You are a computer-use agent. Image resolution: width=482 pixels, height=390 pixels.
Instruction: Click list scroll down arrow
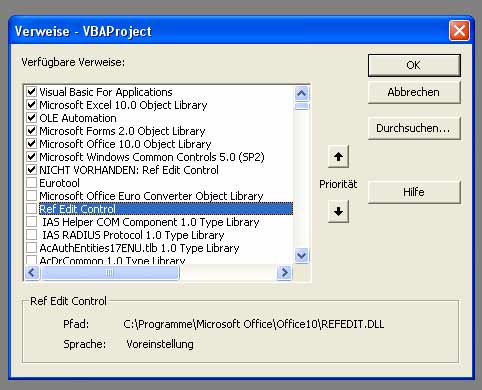pyautogui.click(x=302, y=256)
